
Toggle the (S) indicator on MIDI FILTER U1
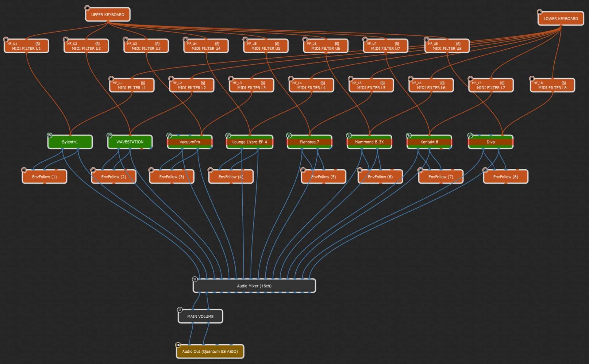[x=38, y=44]
